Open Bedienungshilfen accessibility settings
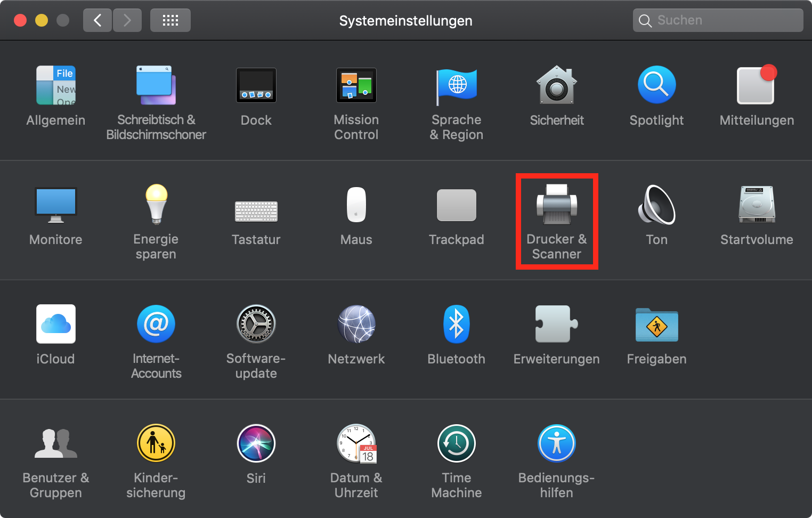Image resolution: width=812 pixels, height=518 pixels. 557,443
